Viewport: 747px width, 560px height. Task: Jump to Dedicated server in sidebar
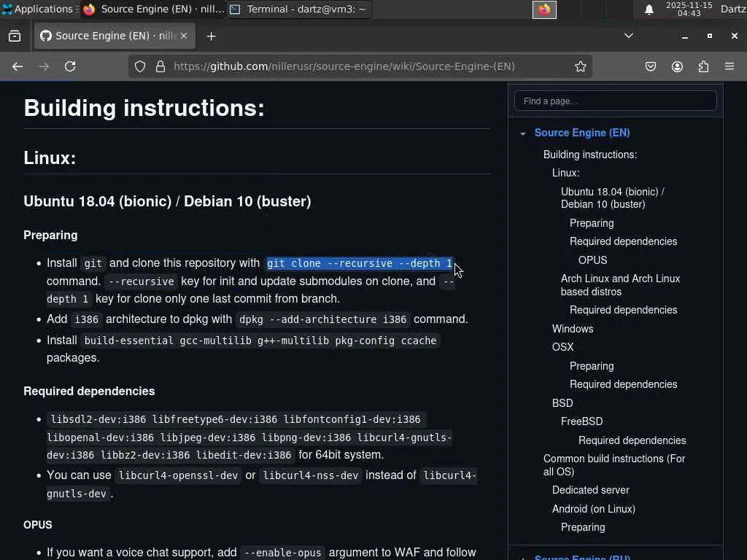(x=591, y=490)
